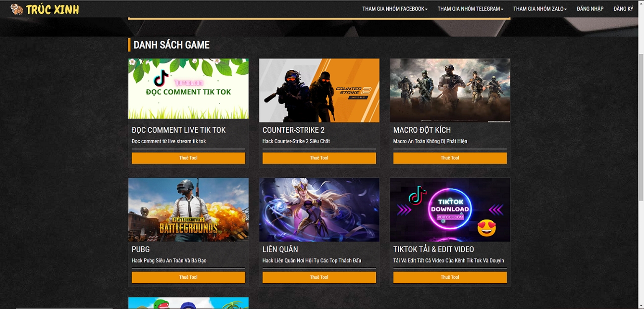Select the COUNTER-STRIKE 2 card title
Screen dimensions: 644x309
point(293,130)
